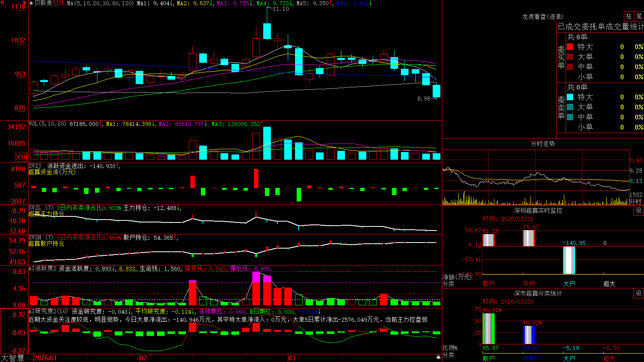644x362 pixels.
Task: Click the blue 39.62 中户 ratio bar
Action: [529, 335]
